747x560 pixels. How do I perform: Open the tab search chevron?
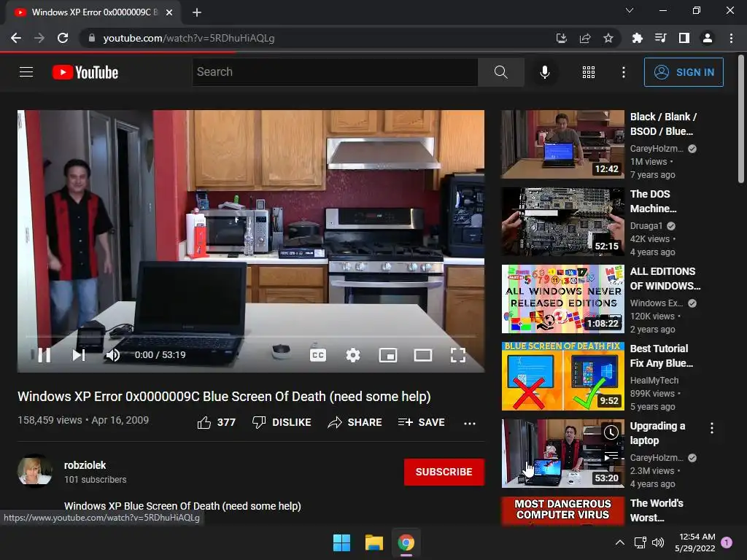pos(630,10)
